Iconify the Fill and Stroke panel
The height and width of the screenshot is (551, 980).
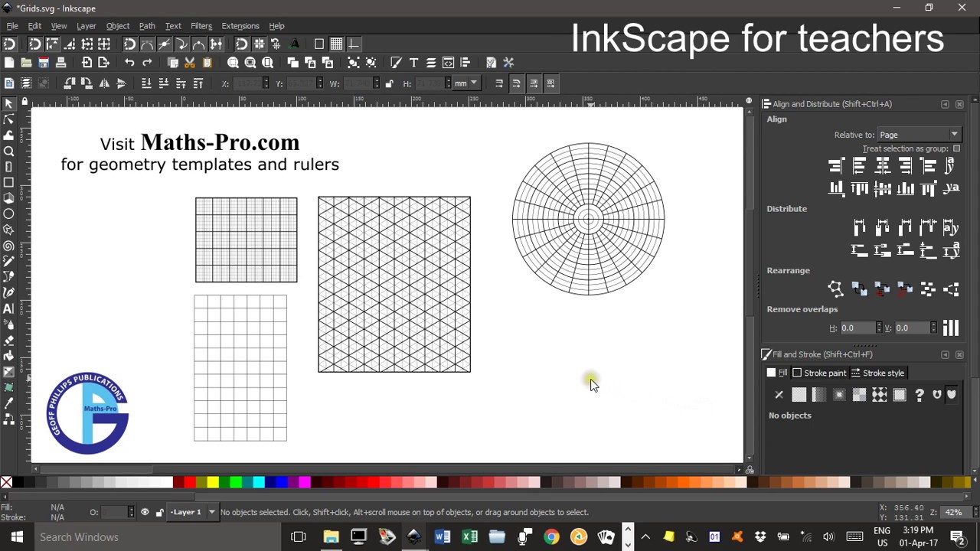click(945, 354)
